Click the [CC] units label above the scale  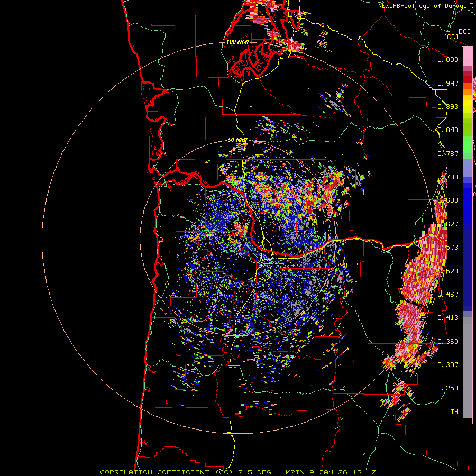click(x=452, y=36)
